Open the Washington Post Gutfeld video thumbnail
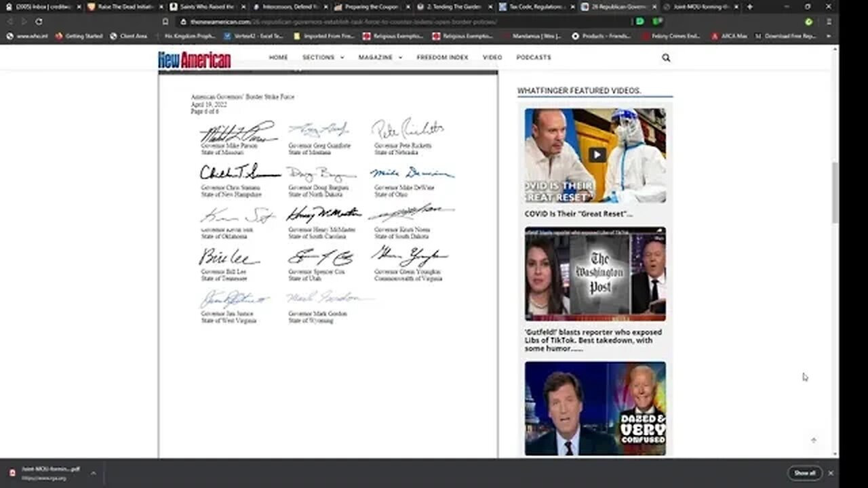The width and height of the screenshot is (868, 488). [x=595, y=274]
